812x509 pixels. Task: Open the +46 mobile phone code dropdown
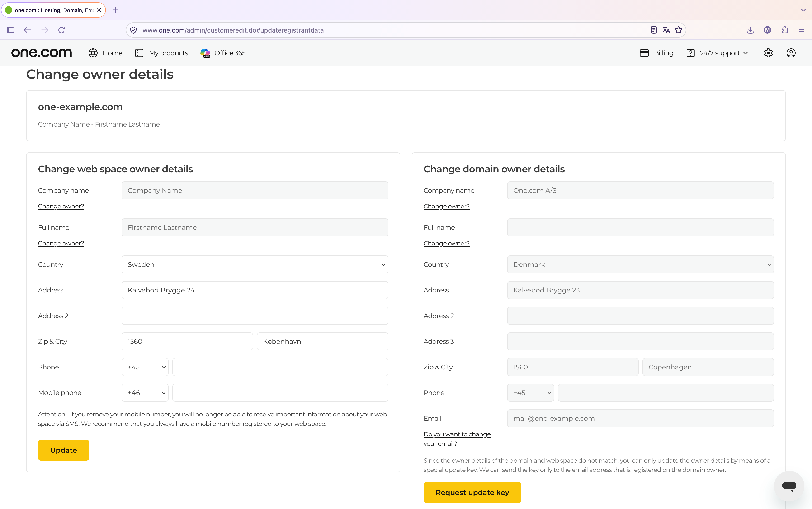(145, 392)
